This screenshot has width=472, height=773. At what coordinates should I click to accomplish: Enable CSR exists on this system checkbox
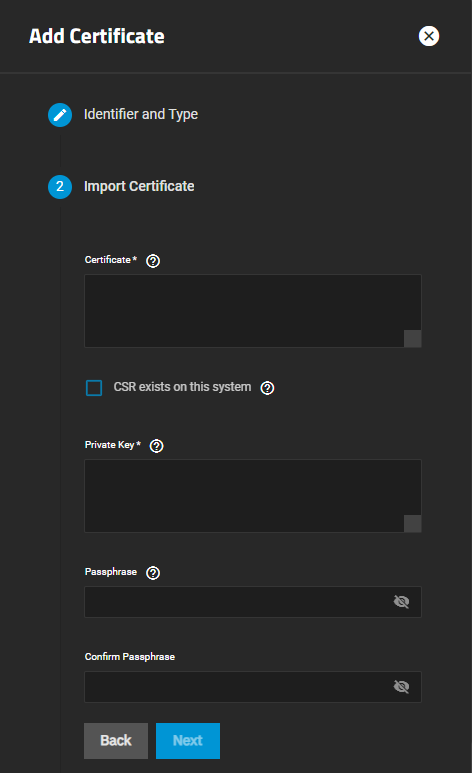coord(94,388)
